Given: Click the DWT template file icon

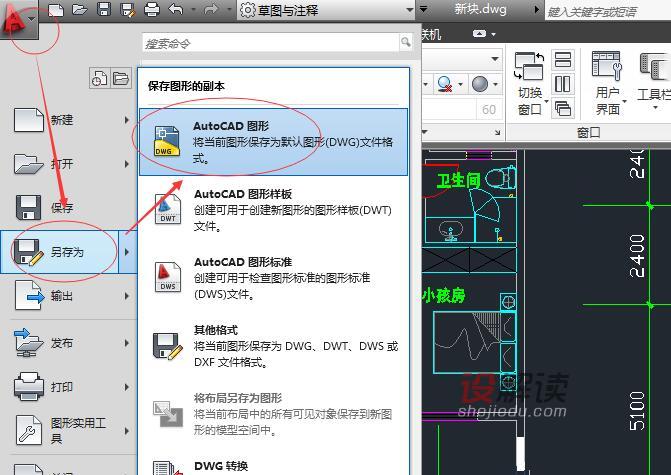Looking at the screenshot, I should point(167,209).
